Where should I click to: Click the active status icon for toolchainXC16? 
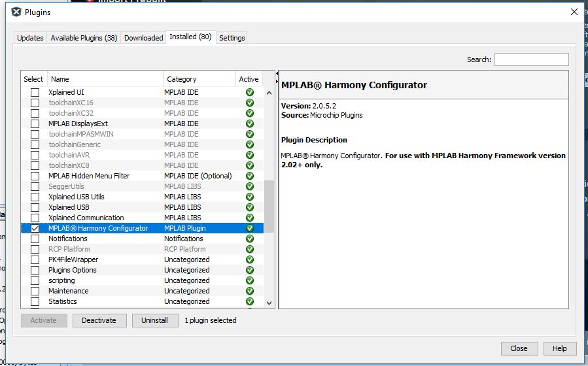click(x=250, y=103)
